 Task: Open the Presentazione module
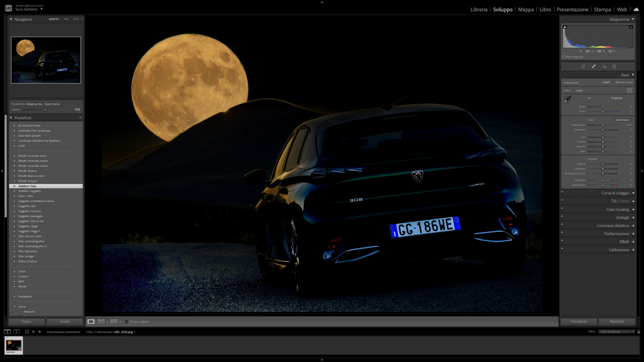[x=573, y=10]
